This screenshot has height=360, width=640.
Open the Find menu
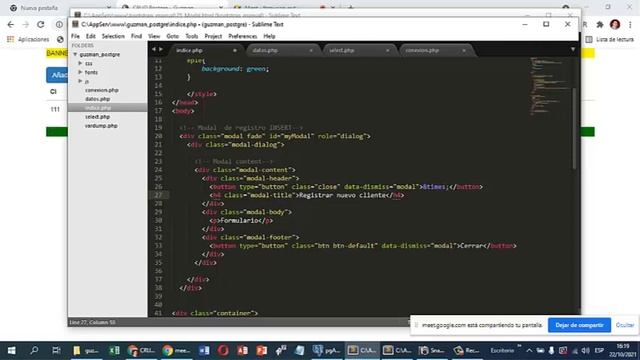pos(136,36)
